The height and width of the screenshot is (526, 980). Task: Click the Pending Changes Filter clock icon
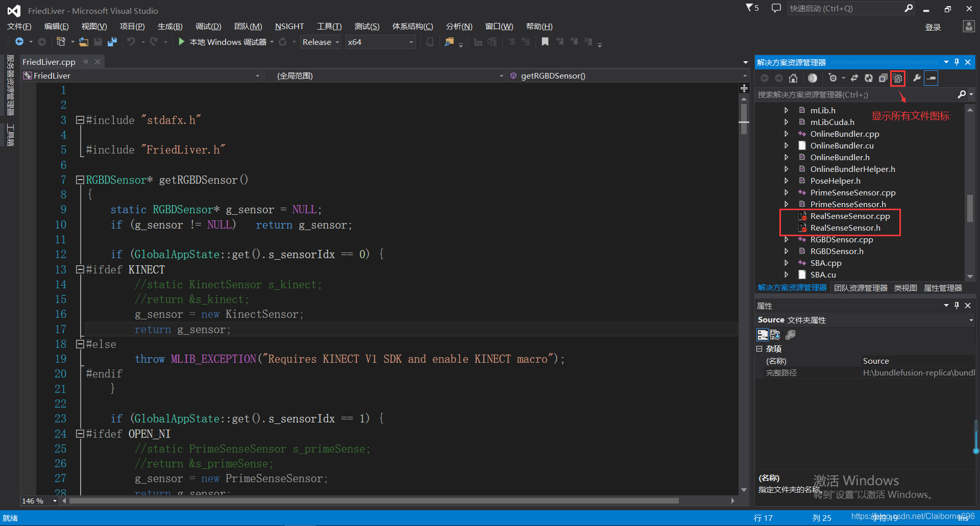coord(833,78)
